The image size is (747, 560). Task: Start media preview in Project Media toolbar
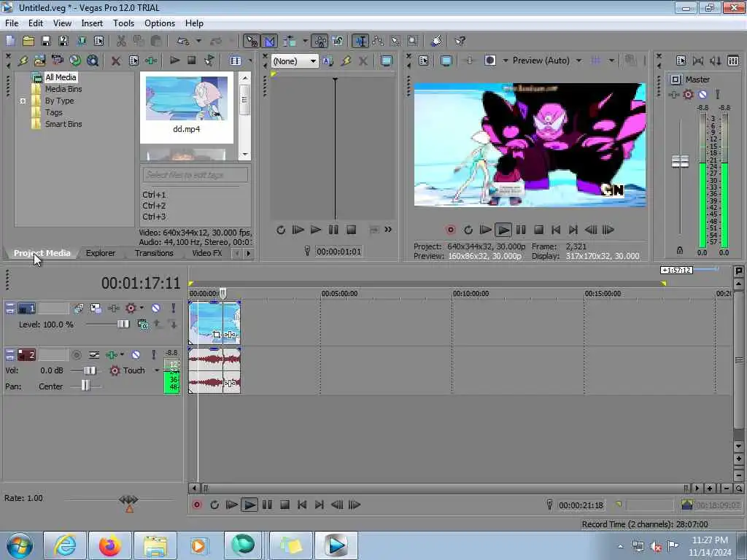(x=174, y=61)
